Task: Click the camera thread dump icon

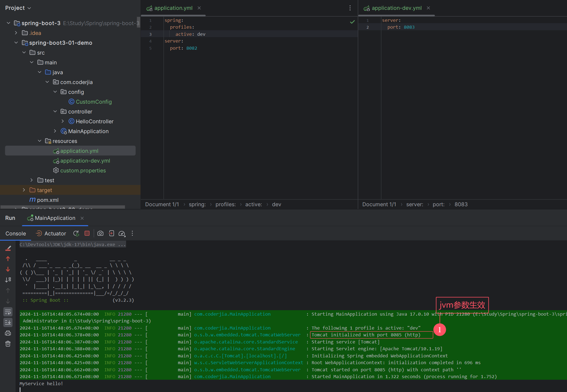Action: coord(100,234)
